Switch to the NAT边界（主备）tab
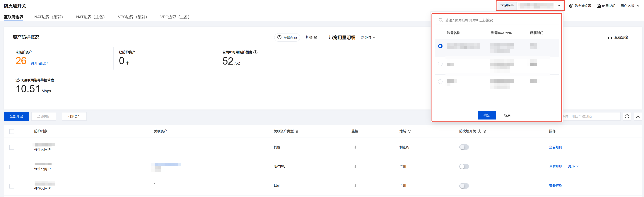 click(x=90, y=17)
